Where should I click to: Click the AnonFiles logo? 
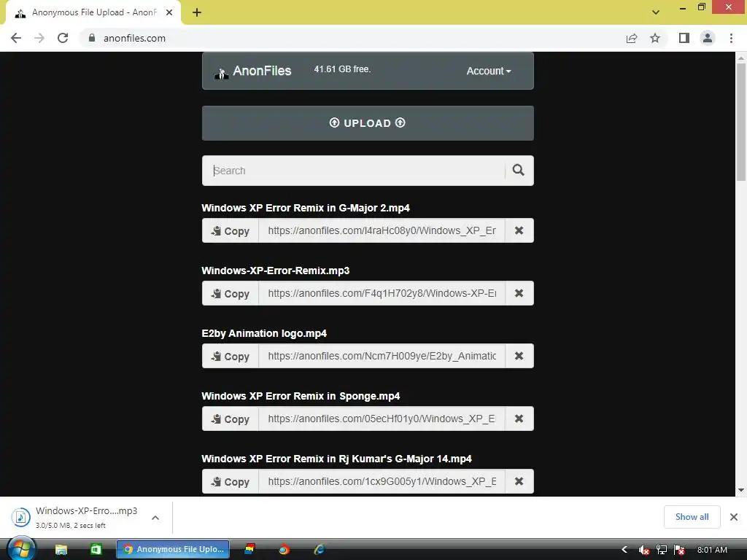253,71
